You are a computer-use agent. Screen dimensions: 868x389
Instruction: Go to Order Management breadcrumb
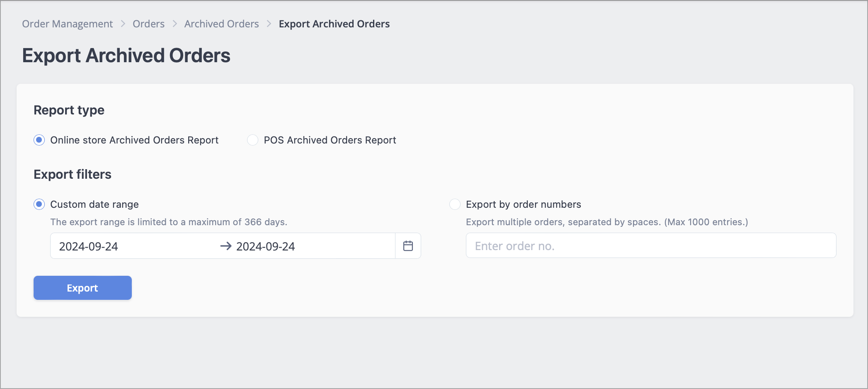coord(68,24)
